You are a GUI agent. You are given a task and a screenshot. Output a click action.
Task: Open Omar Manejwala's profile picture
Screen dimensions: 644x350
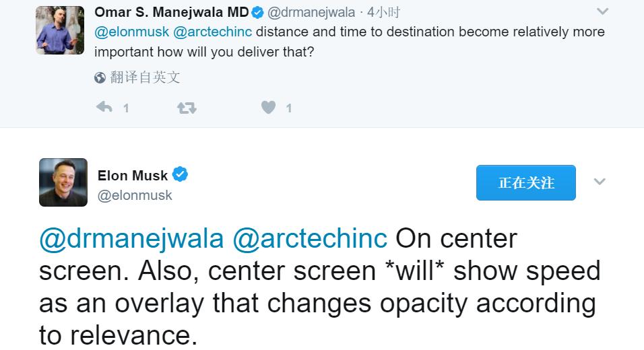point(60,30)
